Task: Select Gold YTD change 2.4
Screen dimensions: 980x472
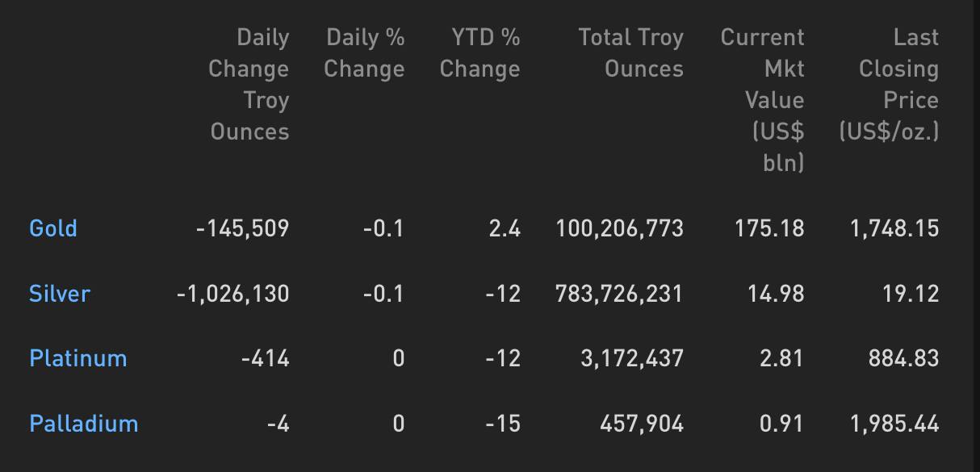Action: tap(505, 228)
